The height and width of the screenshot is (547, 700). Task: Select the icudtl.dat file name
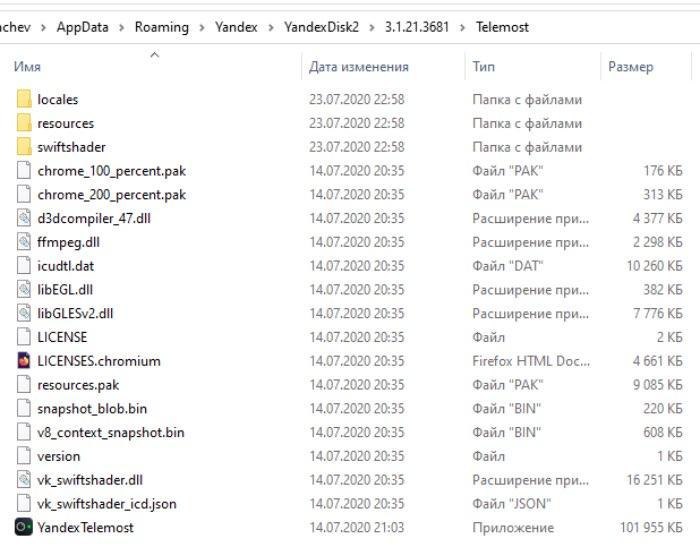tap(66, 266)
